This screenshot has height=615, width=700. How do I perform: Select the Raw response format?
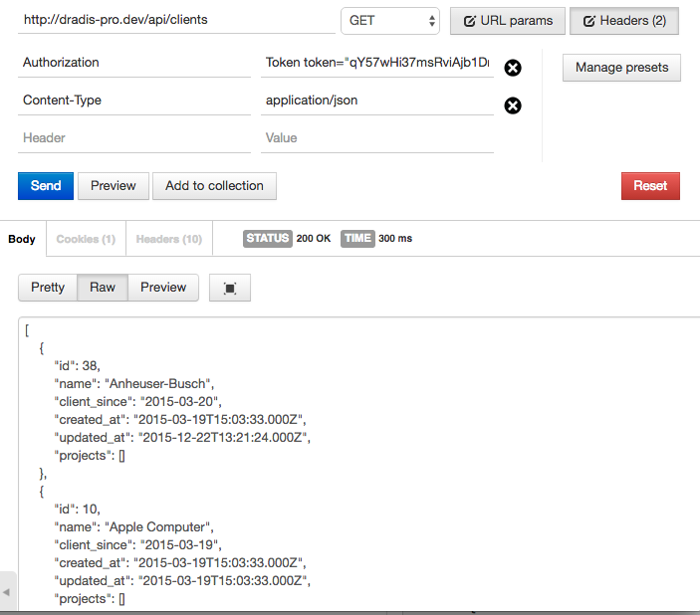[x=103, y=288]
